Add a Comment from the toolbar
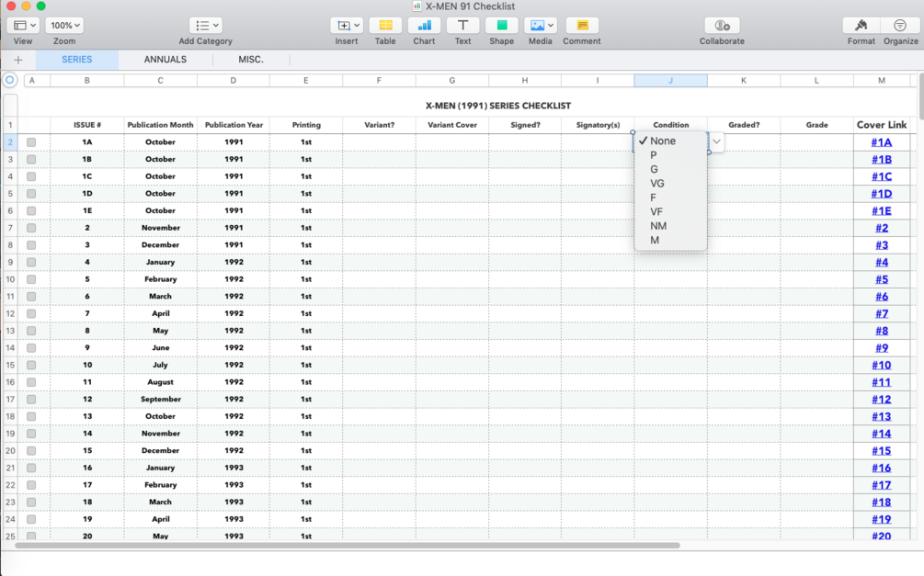This screenshot has width=924, height=576. 582,26
